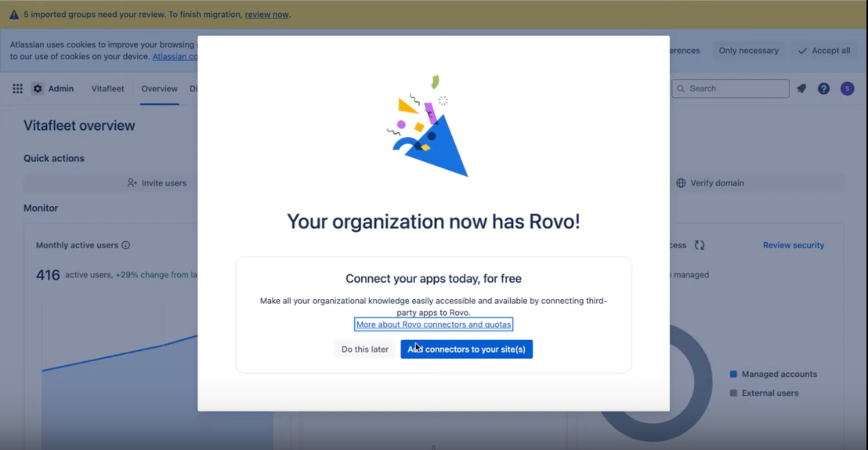Follow the review now link in banner
The width and height of the screenshot is (868, 450).
tap(267, 15)
